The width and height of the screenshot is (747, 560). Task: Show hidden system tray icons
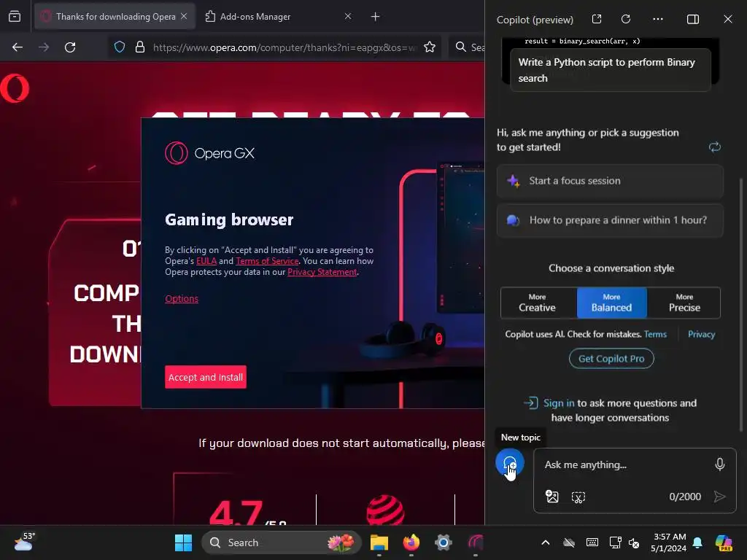(546, 542)
